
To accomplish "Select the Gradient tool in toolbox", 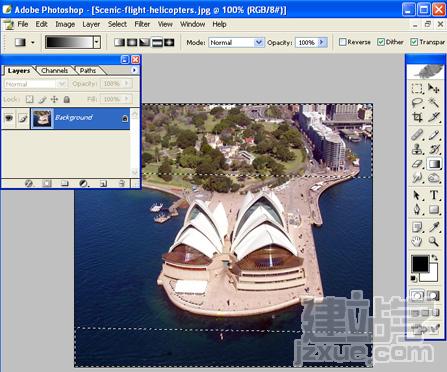I will pyautogui.click(x=434, y=164).
